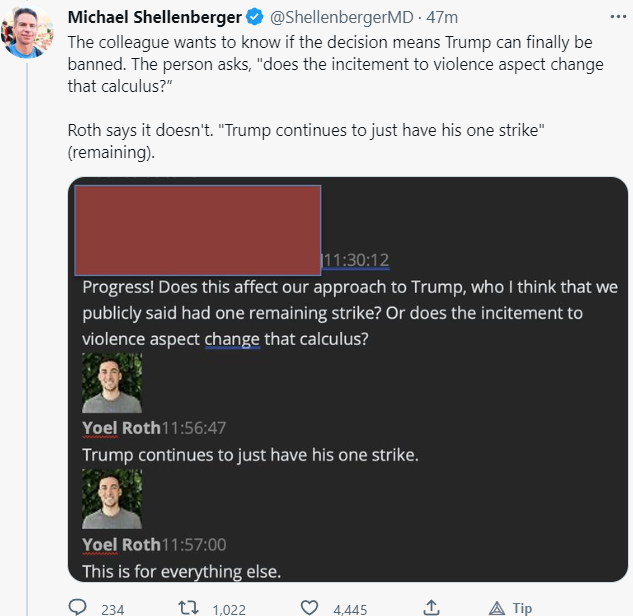Image resolution: width=633 pixels, height=616 pixels.
Task: Like the tweet with heart icon
Action: point(310,606)
